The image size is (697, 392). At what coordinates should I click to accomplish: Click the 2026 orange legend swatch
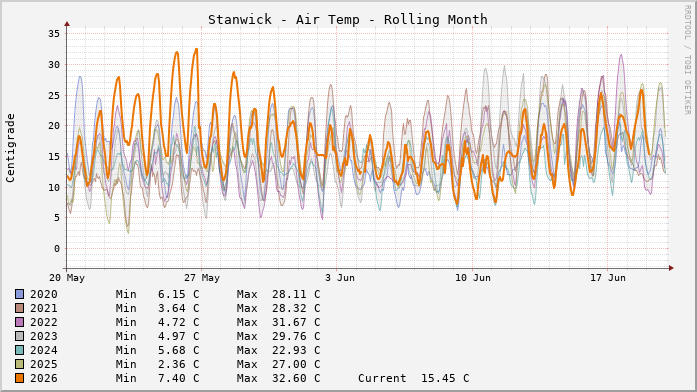point(20,378)
